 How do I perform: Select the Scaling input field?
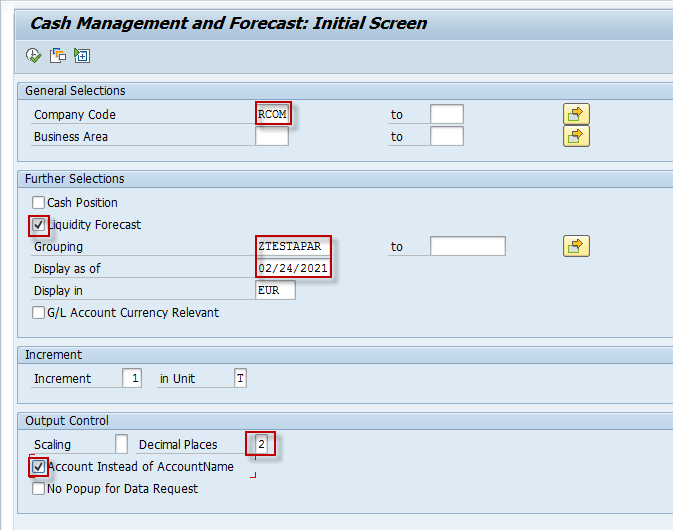click(x=121, y=444)
